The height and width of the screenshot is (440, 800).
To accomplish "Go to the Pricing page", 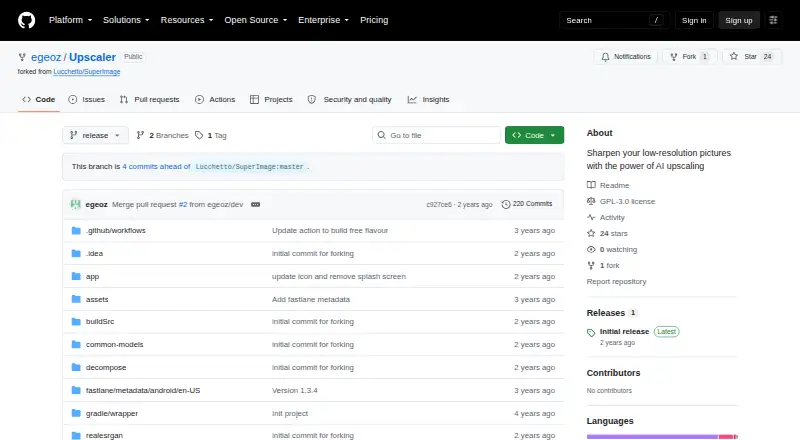I will [374, 20].
